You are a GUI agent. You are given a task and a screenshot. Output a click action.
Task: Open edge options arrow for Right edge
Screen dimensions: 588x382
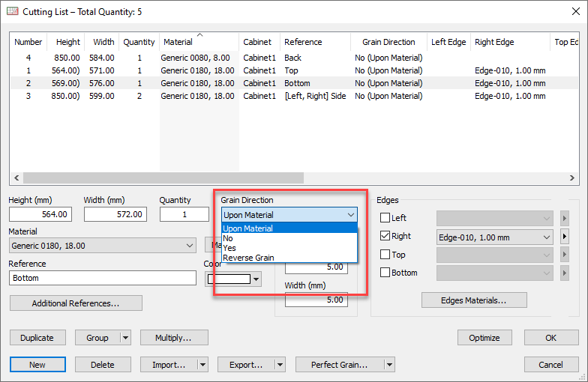point(564,237)
